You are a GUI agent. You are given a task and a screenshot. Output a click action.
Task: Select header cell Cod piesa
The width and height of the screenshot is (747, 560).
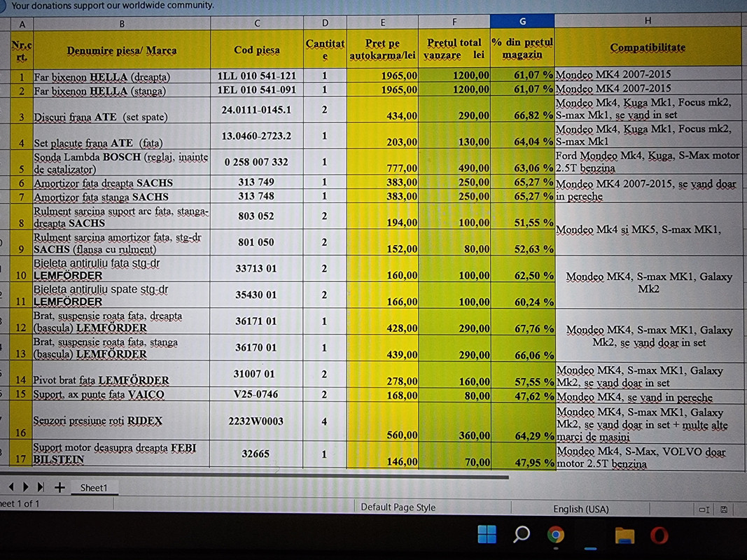point(257,50)
